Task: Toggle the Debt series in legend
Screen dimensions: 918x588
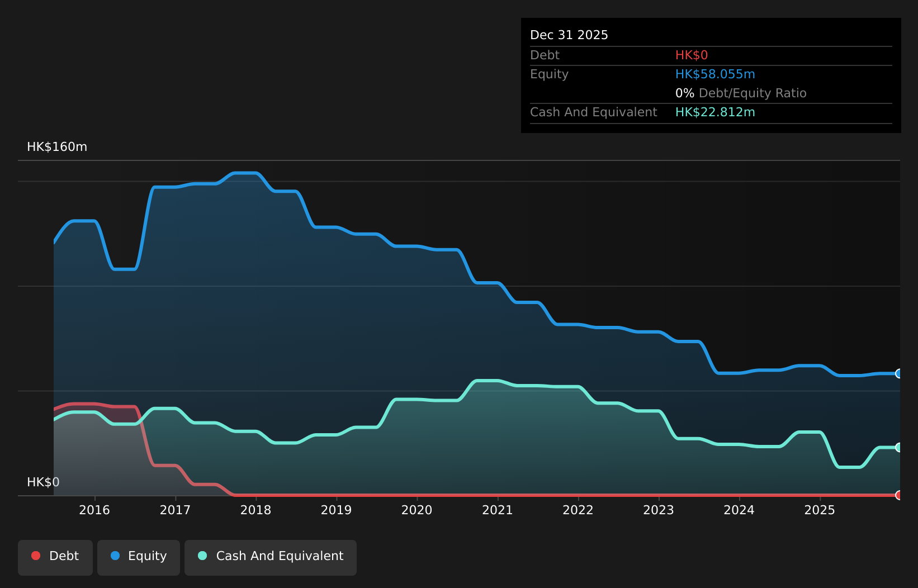Action: pyautogui.click(x=55, y=557)
